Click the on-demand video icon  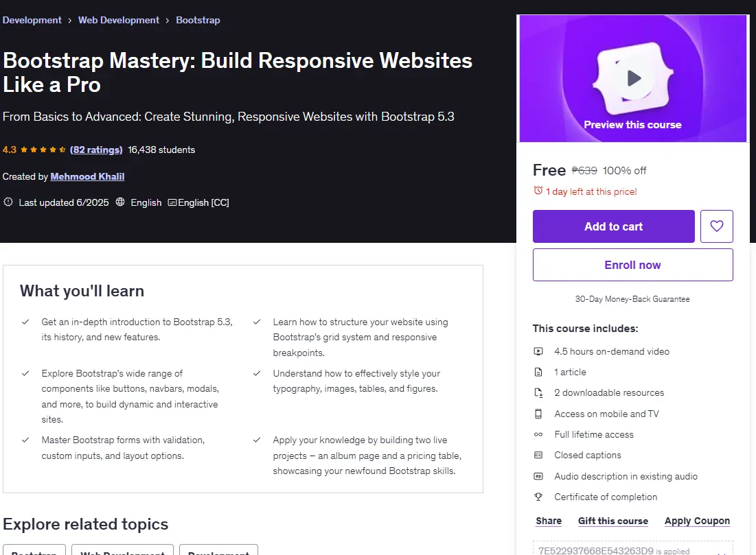(538, 351)
